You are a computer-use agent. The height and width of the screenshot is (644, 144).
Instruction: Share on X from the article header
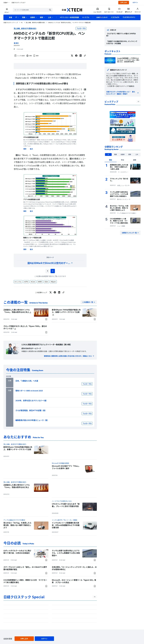pyautogui.click(x=72, y=56)
